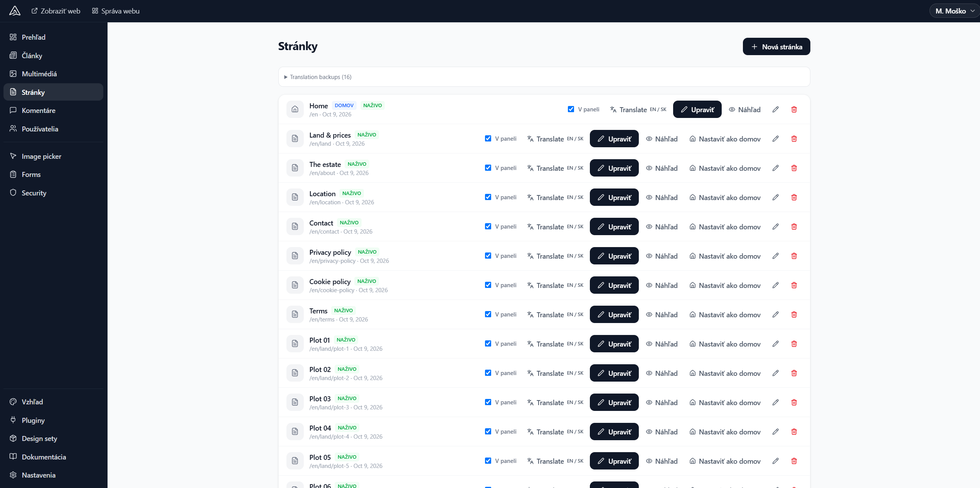Open Security in the sidebar
980x488 pixels.
tap(53, 193)
